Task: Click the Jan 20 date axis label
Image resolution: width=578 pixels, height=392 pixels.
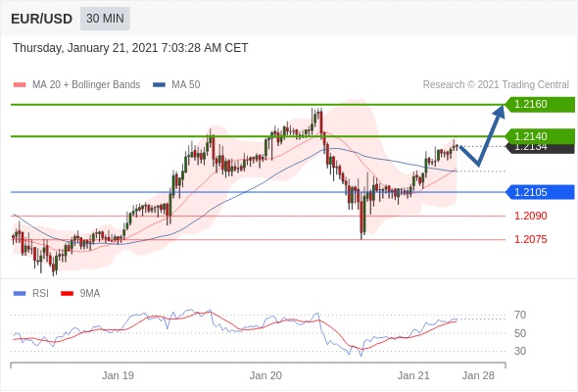Action: coord(265,375)
